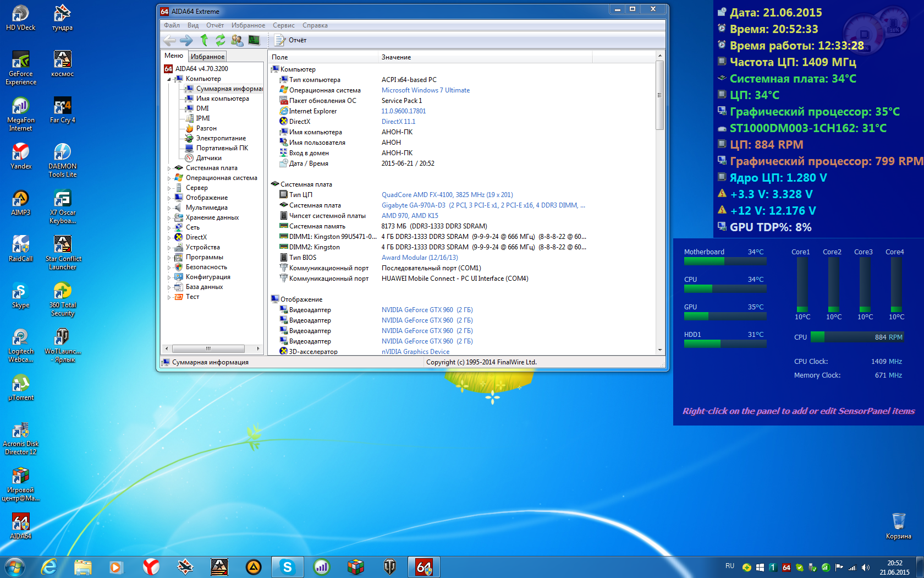Select the MegaFon Internet desktop icon

click(21, 115)
